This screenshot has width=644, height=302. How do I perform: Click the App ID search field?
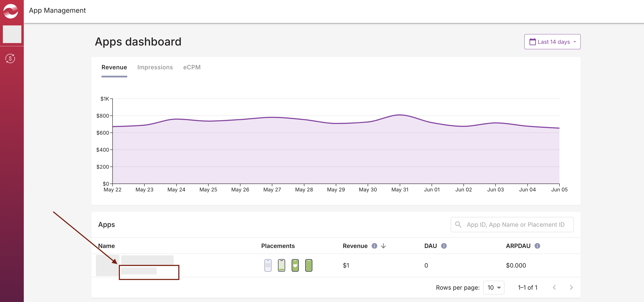click(515, 225)
